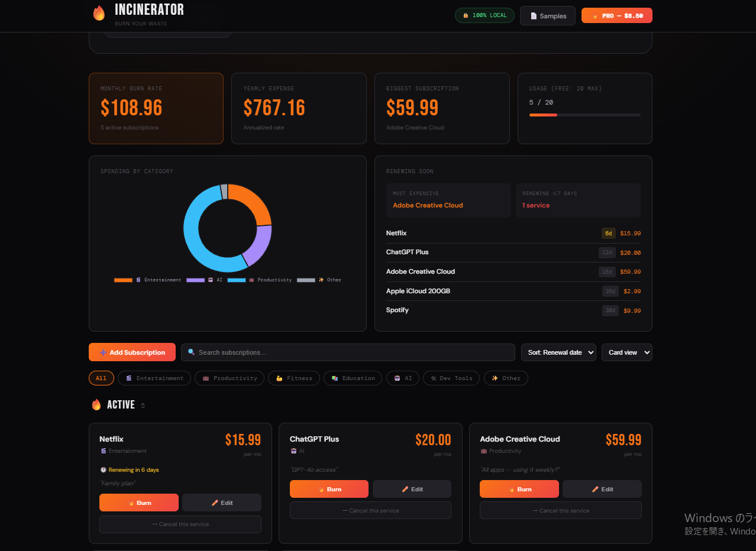756x551 pixels.
Task: Click the Active section flame icon
Action: [x=96, y=405]
